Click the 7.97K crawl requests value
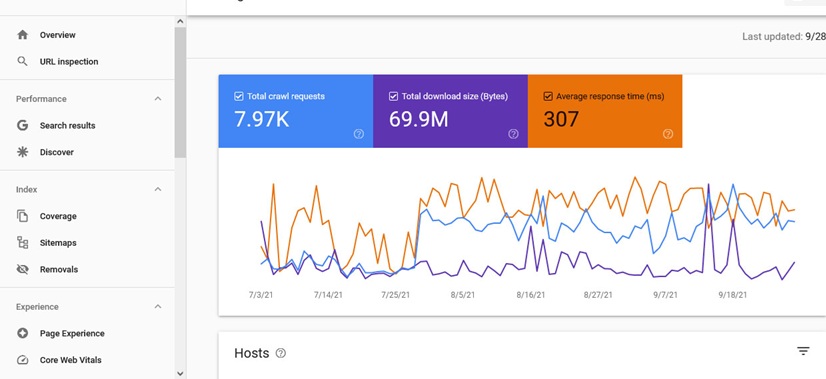826x379 pixels. [262, 120]
